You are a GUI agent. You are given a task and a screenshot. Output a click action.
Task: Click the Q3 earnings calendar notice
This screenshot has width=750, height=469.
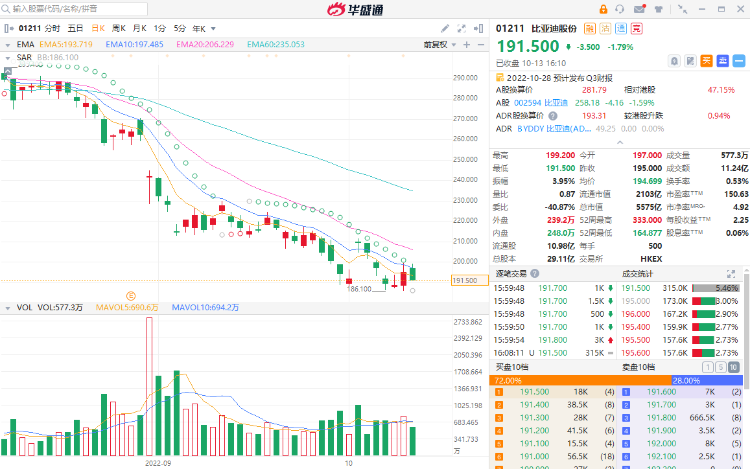(554, 77)
